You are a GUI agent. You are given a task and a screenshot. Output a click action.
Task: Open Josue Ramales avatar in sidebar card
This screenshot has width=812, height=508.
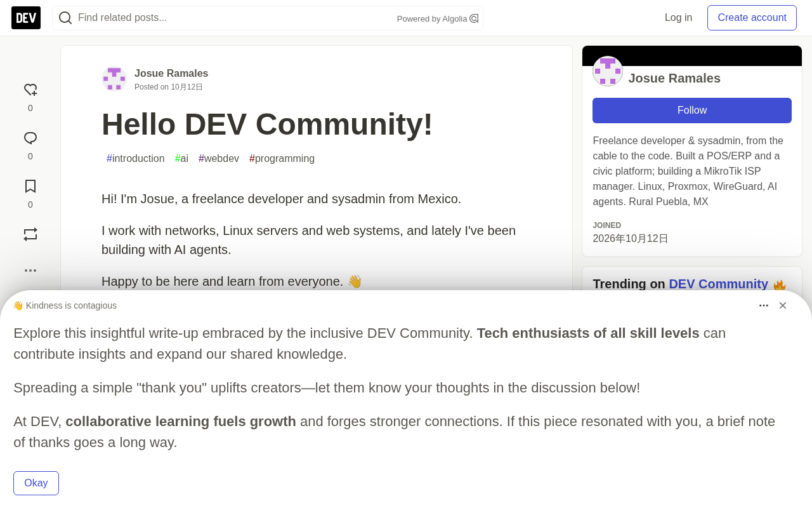pos(608,71)
